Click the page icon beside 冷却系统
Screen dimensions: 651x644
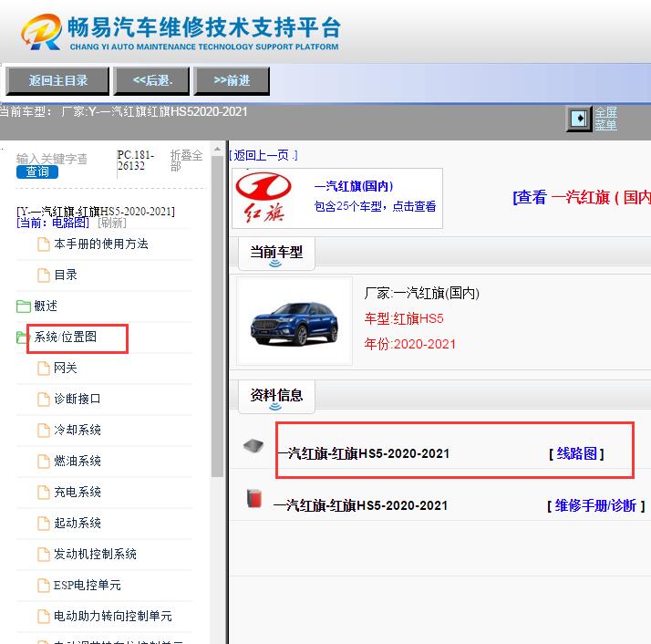[x=44, y=431]
